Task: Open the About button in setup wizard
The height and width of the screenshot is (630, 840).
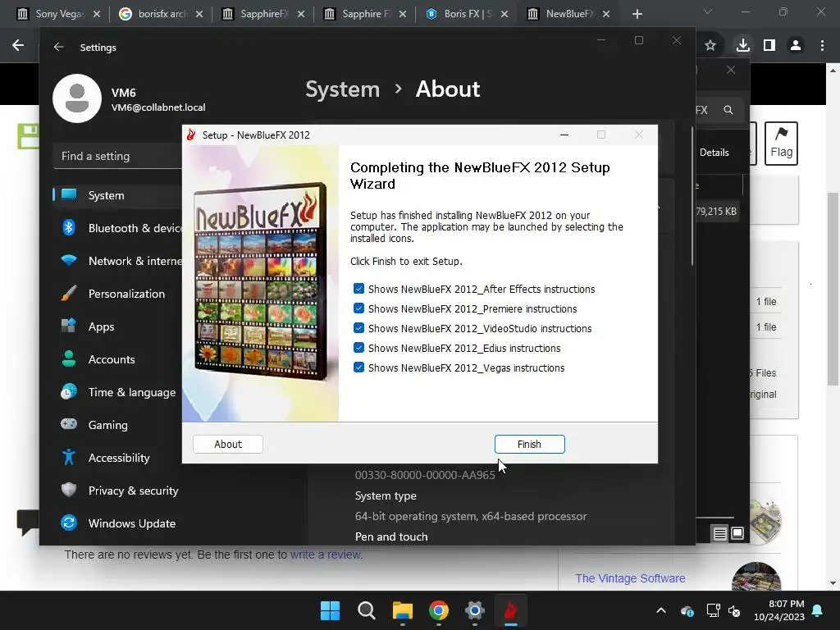Action: pyautogui.click(x=228, y=444)
